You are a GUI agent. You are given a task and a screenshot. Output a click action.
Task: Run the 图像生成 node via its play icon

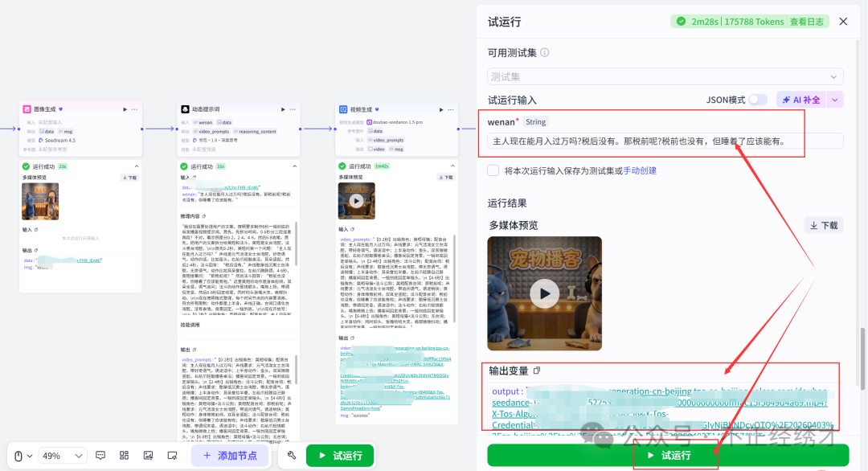click(x=125, y=109)
